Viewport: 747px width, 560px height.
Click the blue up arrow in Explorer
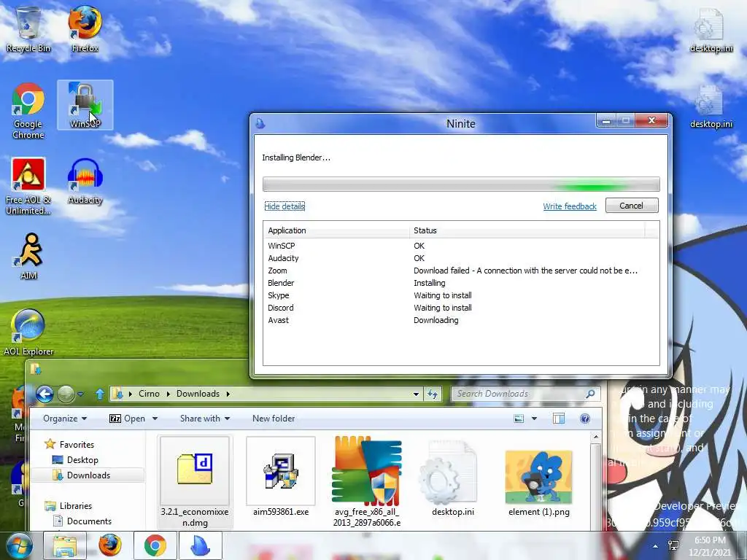pos(99,394)
